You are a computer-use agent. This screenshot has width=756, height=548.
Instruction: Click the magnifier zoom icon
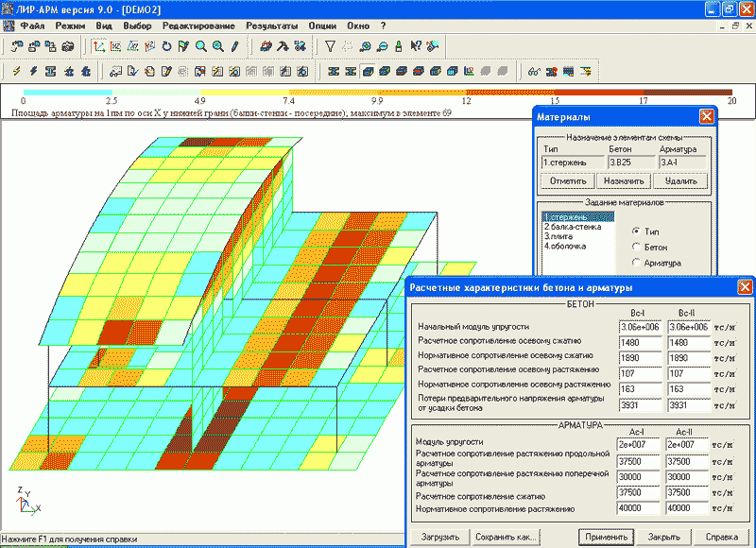pos(201,45)
